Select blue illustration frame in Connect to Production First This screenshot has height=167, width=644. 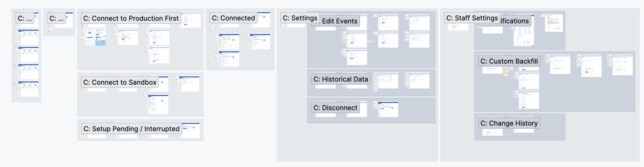(x=96, y=38)
